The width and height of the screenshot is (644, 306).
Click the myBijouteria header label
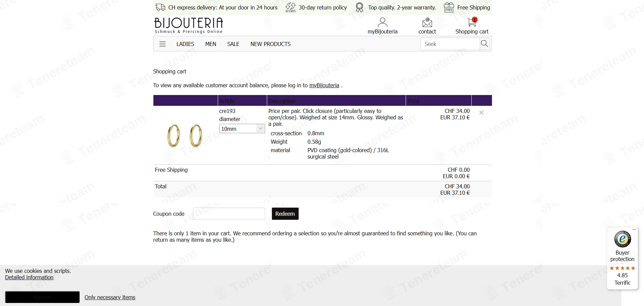click(x=383, y=31)
